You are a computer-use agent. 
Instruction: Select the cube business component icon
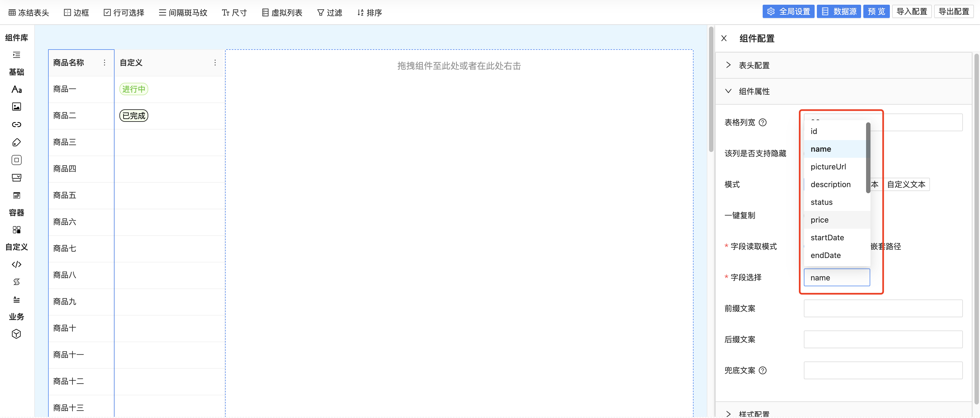16,334
